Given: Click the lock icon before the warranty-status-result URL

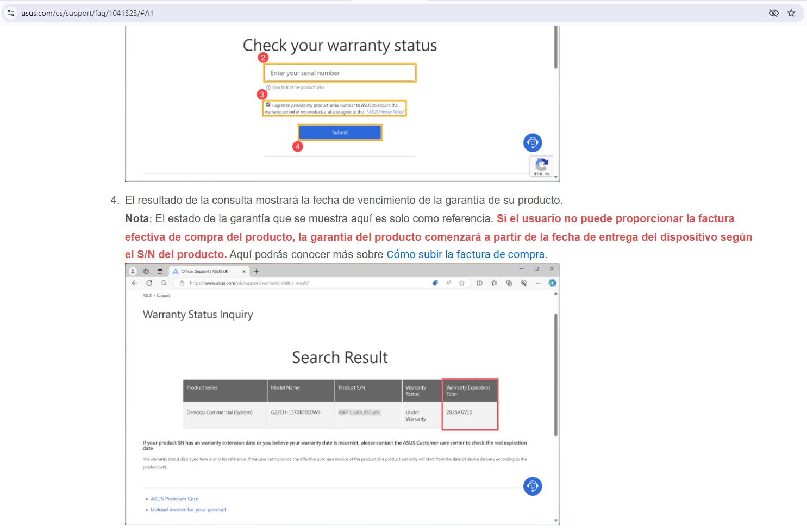Looking at the screenshot, I should pyautogui.click(x=182, y=283).
